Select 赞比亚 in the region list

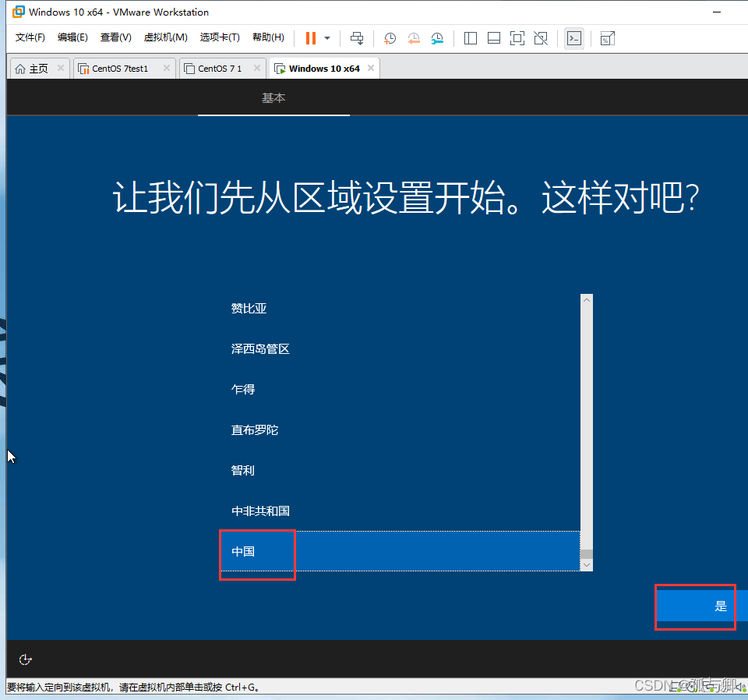click(x=400, y=308)
